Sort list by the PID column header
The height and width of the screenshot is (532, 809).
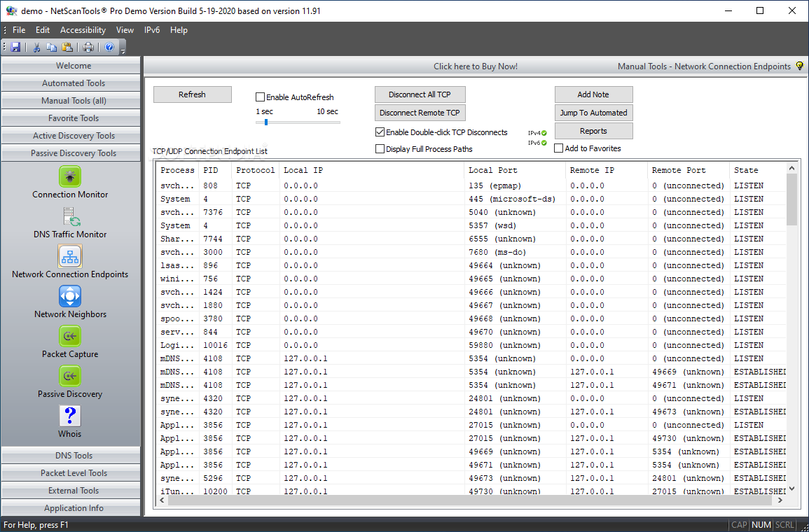click(x=215, y=170)
